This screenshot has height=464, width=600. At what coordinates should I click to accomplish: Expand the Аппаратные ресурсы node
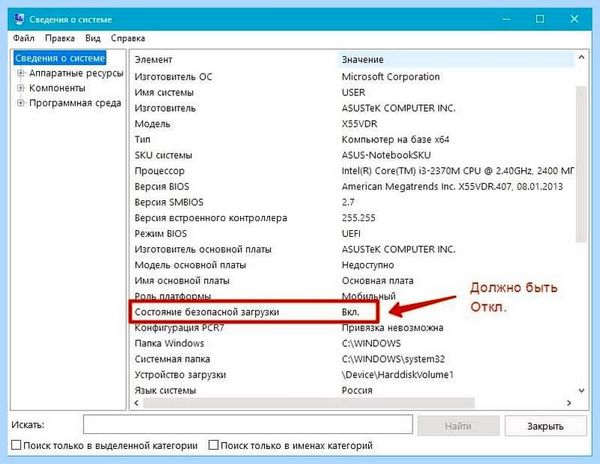pyautogui.click(x=21, y=73)
